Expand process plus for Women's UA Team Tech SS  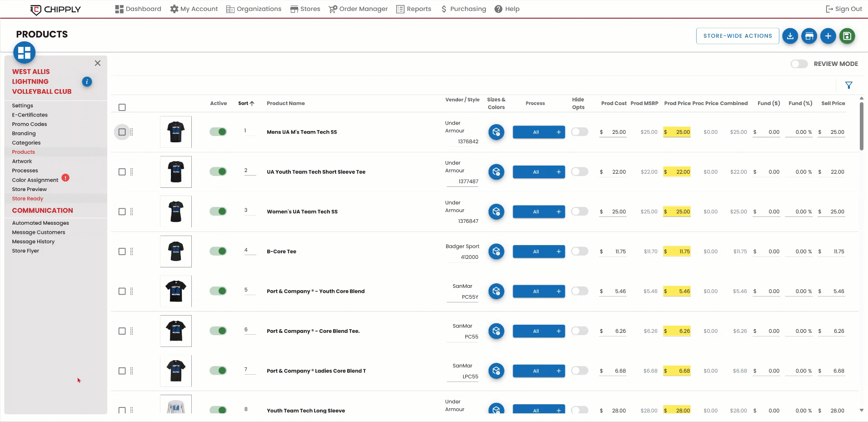tap(559, 212)
